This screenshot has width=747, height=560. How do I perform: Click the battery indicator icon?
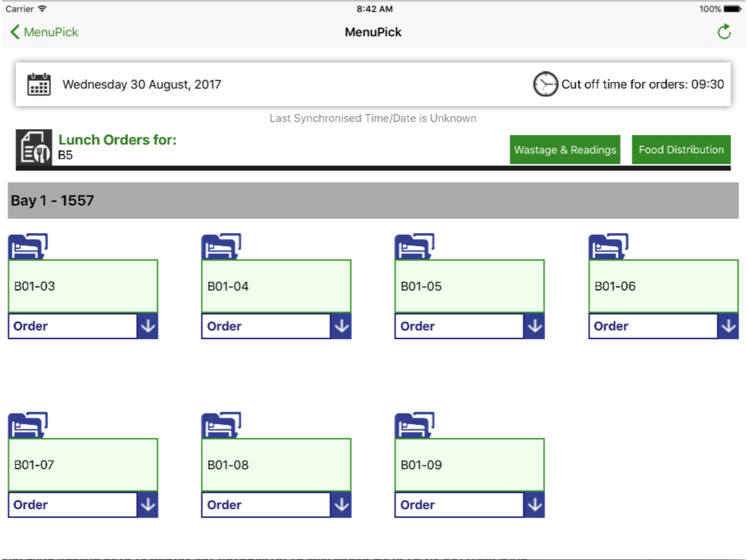point(733,9)
